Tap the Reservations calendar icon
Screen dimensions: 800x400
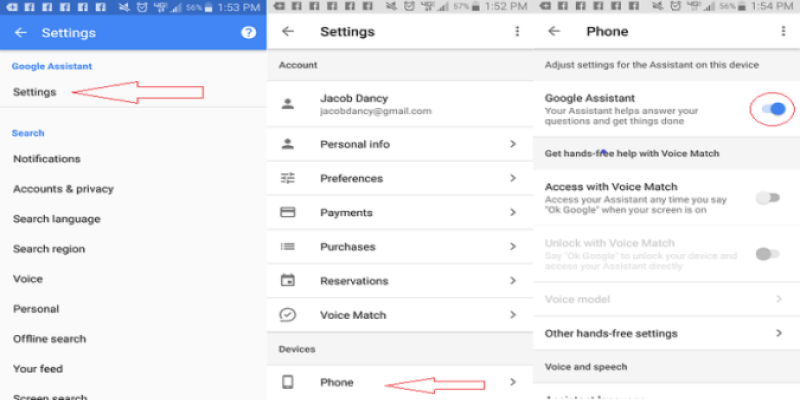pos(288,281)
